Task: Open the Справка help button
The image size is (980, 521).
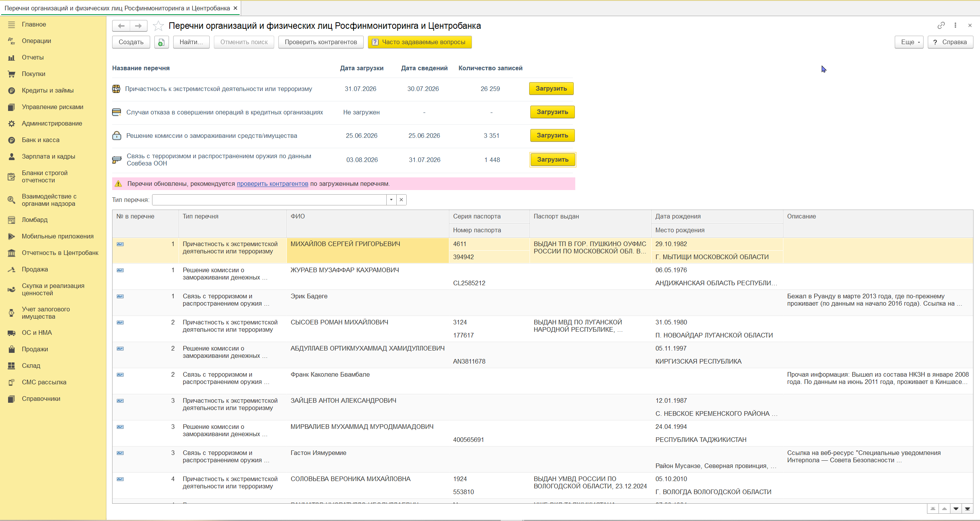Action: point(950,42)
